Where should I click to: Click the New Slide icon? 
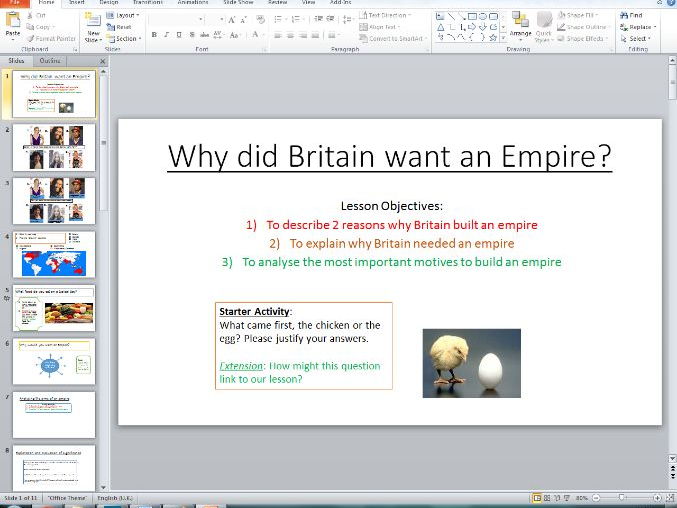click(93, 20)
